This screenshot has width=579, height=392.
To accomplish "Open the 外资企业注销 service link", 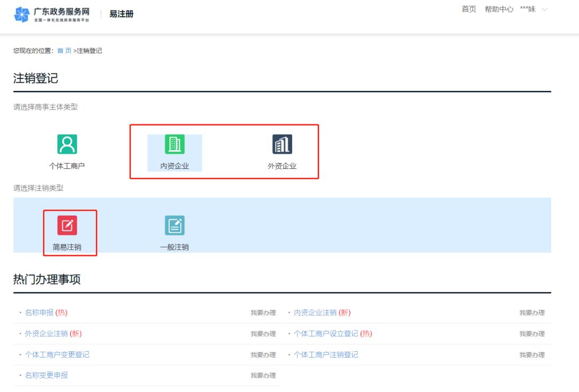I will (x=46, y=333).
